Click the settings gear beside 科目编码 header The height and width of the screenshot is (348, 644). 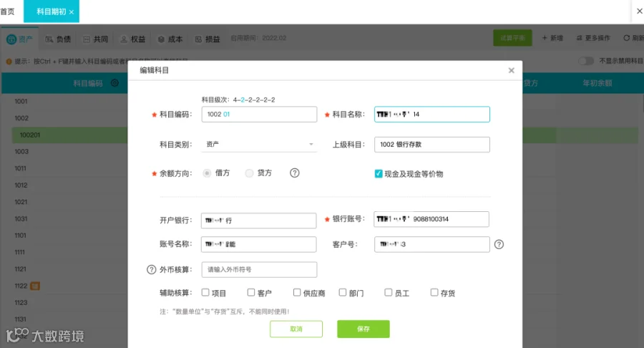[115, 83]
